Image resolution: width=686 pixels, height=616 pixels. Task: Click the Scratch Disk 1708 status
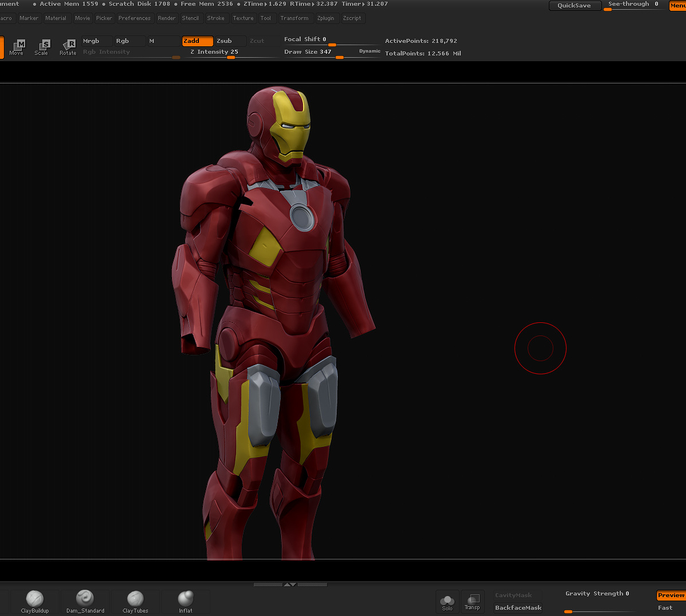(x=139, y=4)
